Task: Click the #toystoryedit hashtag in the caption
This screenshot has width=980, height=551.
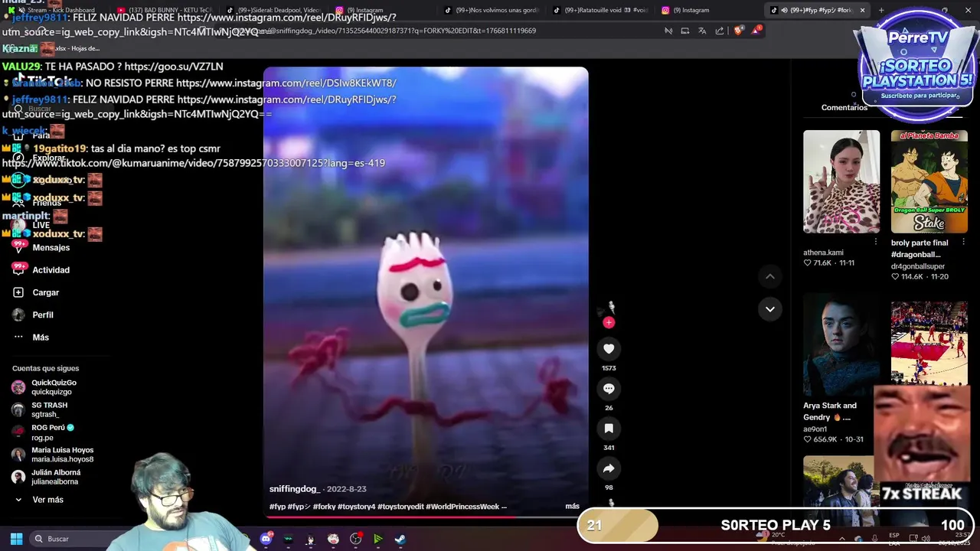Action: click(400, 507)
